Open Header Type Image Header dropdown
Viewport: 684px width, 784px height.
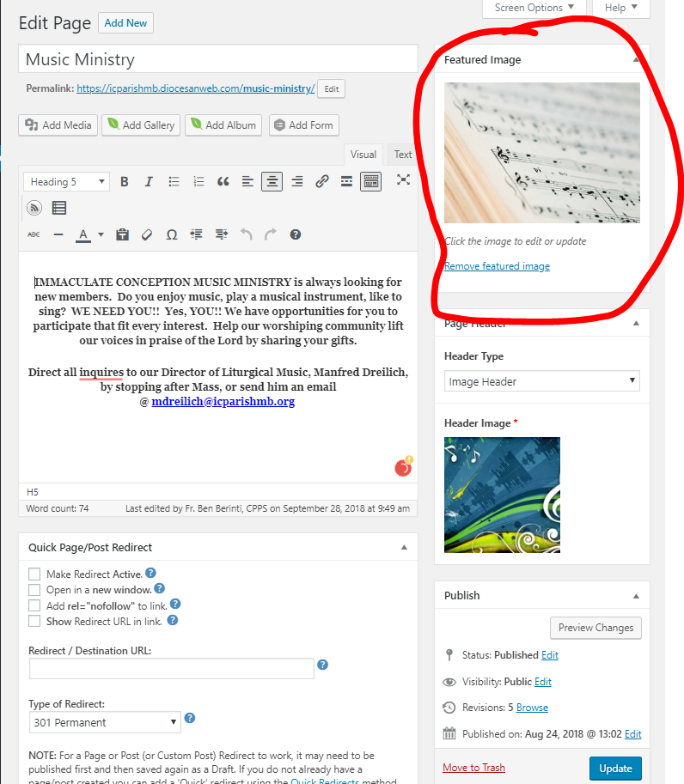click(542, 381)
